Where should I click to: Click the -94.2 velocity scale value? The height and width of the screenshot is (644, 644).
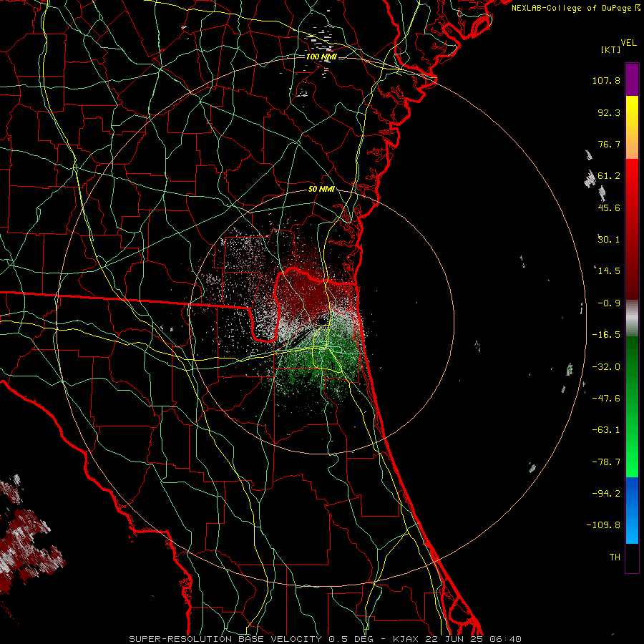[x=606, y=493]
